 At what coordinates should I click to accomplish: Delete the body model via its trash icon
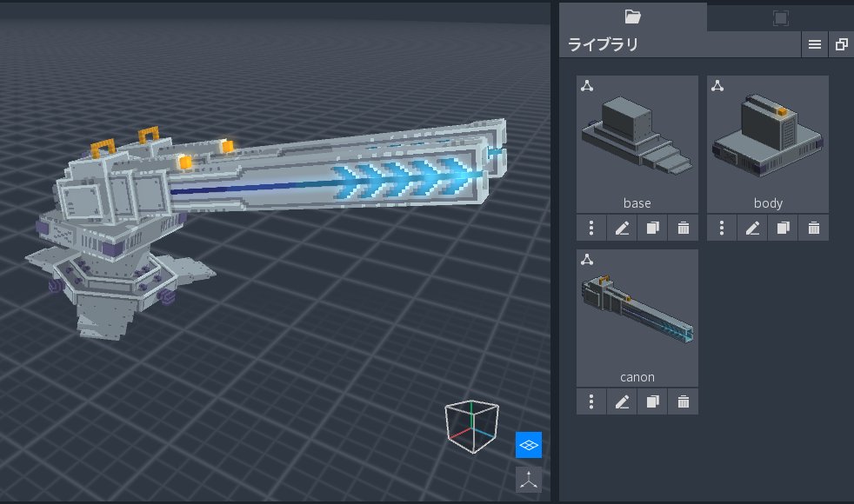813,227
